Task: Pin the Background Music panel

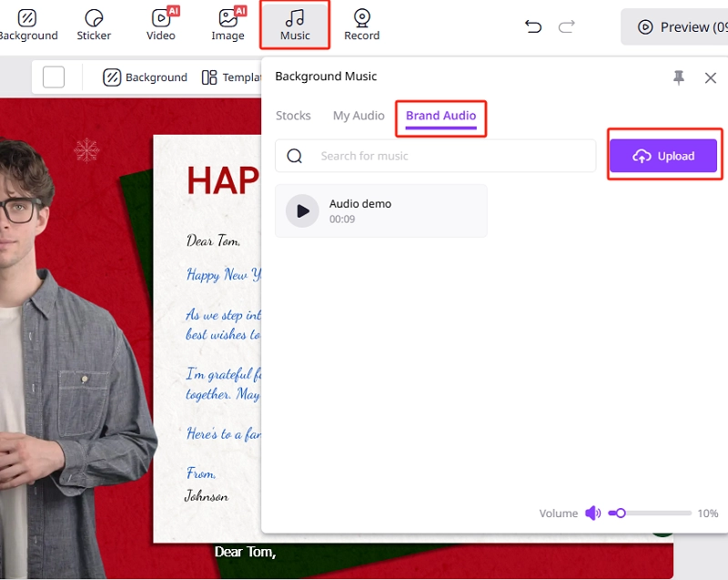Action: (x=679, y=78)
